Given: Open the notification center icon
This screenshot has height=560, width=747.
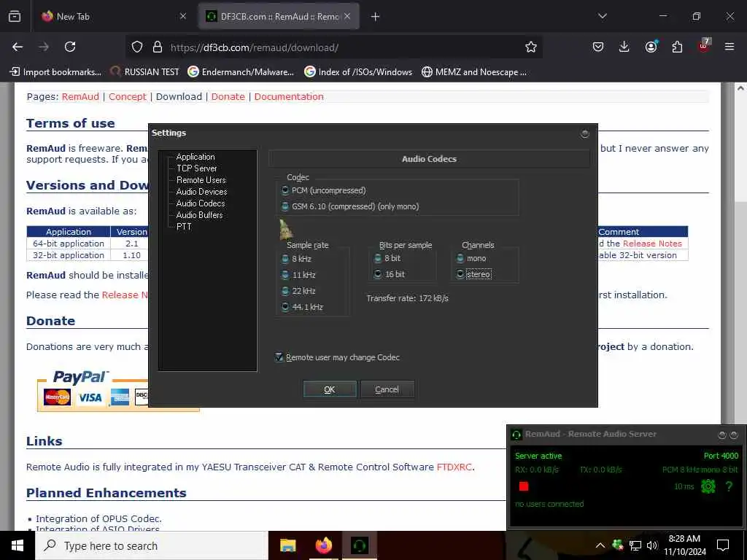Looking at the screenshot, I should point(723,545).
